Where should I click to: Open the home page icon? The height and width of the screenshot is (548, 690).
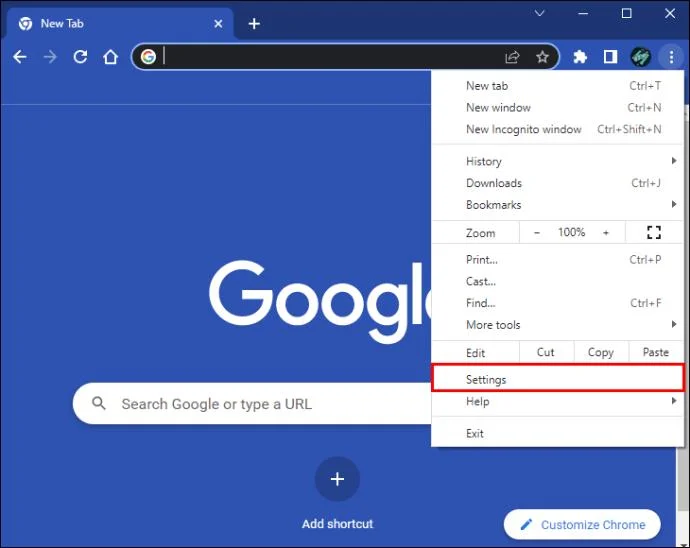(110, 57)
